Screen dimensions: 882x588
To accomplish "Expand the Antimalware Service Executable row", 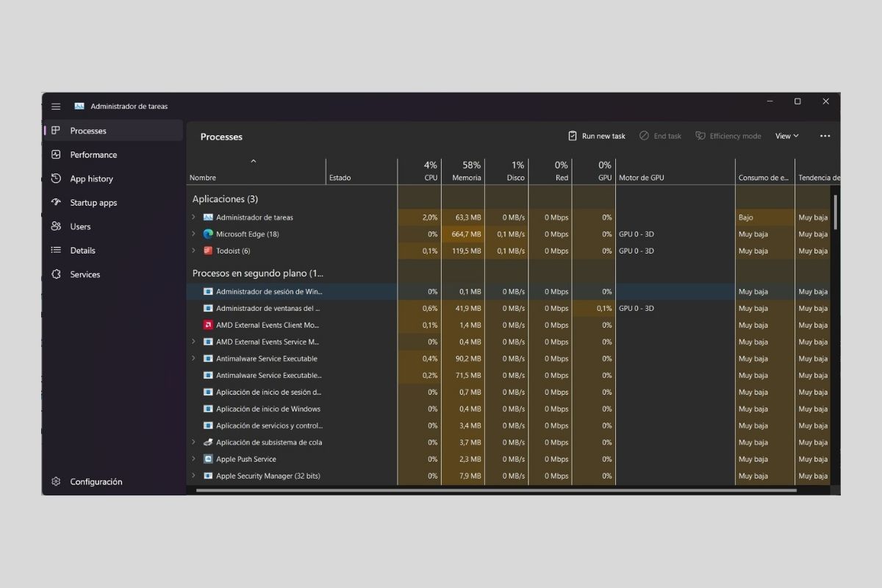I will pyautogui.click(x=194, y=359).
